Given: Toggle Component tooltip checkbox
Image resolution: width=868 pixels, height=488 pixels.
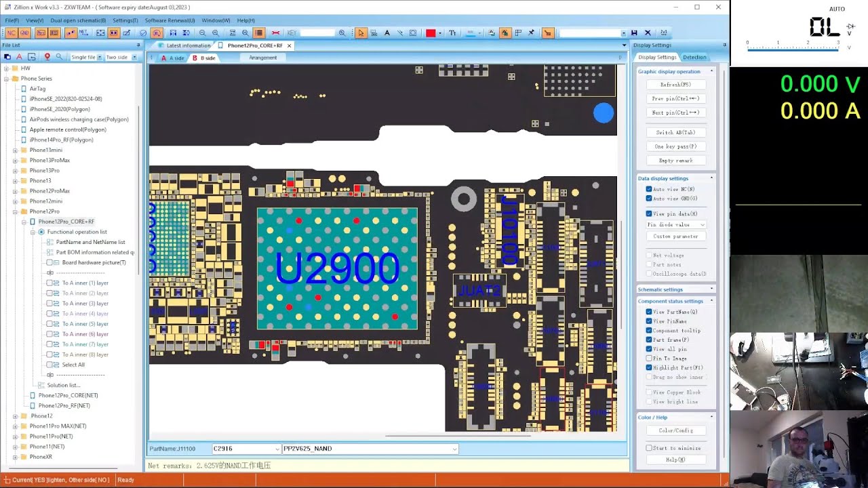Looking at the screenshot, I should [x=649, y=331].
